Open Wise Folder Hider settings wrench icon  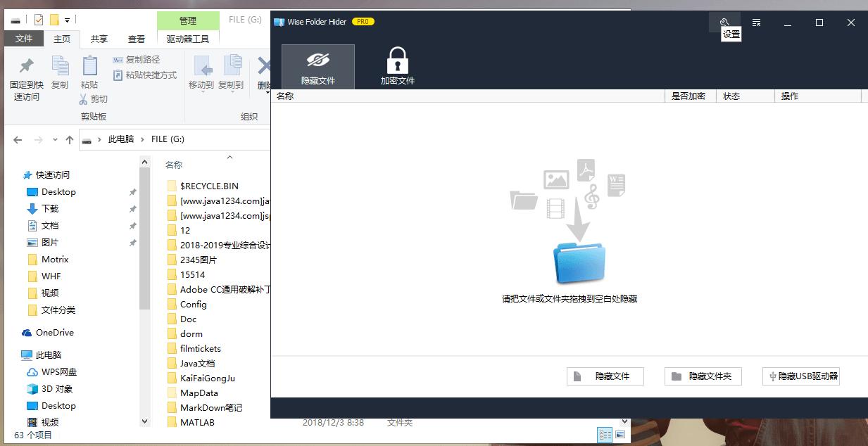tap(724, 23)
